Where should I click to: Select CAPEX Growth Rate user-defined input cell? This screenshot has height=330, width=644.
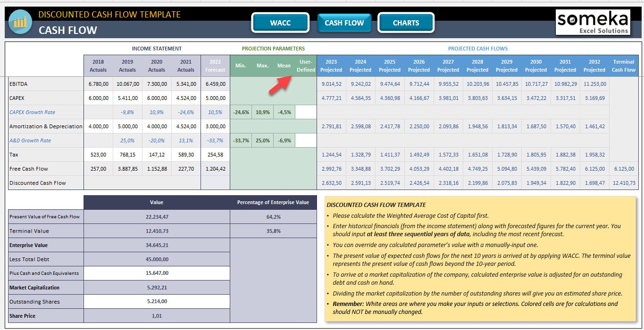tap(306, 112)
